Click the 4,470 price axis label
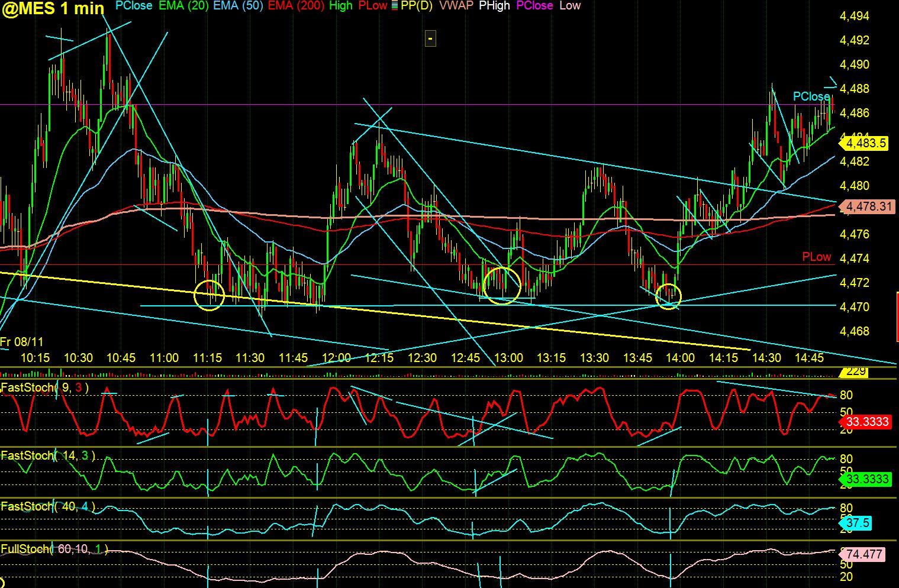The height and width of the screenshot is (588, 899). click(x=855, y=307)
